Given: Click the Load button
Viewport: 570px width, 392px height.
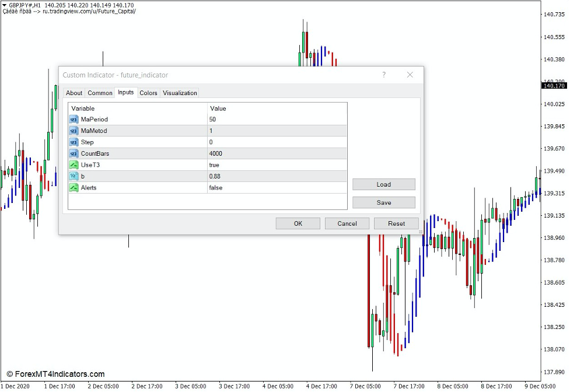Looking at the screenshot, I should [383, 184].
